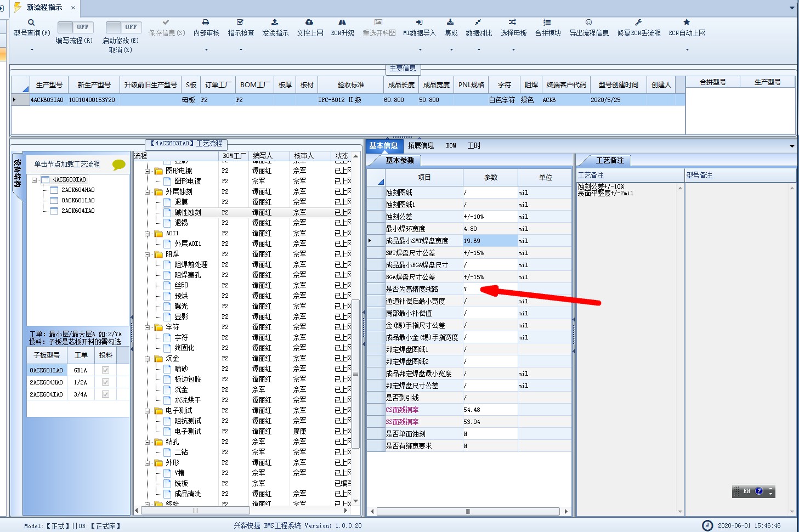Screen dimensions: 799x532
Task: Open dropdown arrow under 指示检查
Action: pyautogui.click(x=241, y=50)
